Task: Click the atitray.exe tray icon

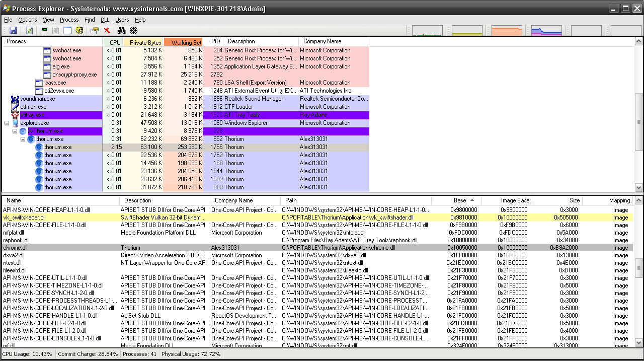Action: tap(15, 115)
